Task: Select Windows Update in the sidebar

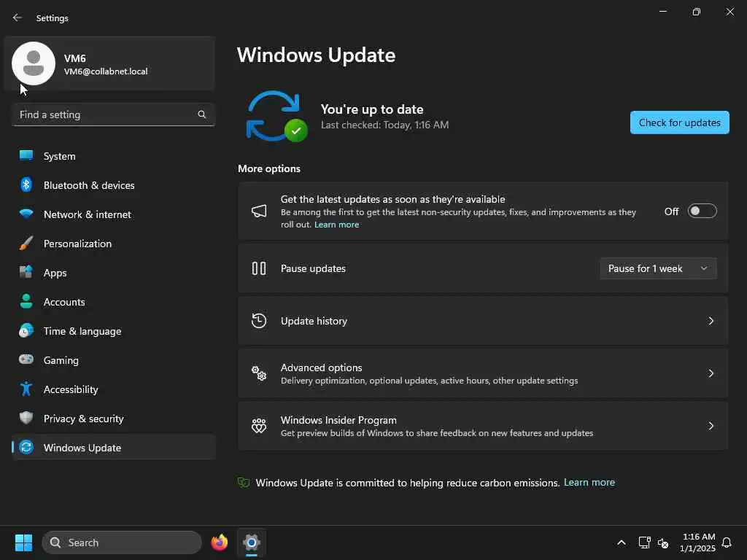Action: (x=113, y=448)
